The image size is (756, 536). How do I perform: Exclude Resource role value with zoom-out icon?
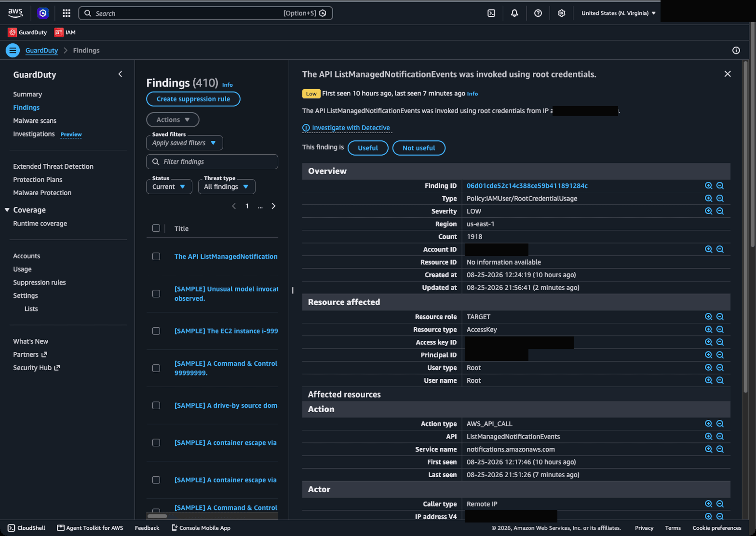(720, 317)
